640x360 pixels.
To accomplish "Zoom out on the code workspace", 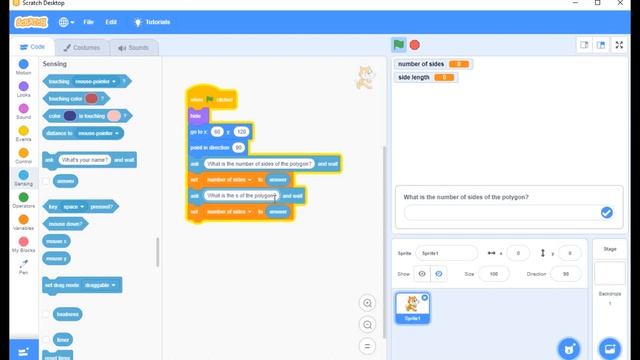I will [367, 324].
